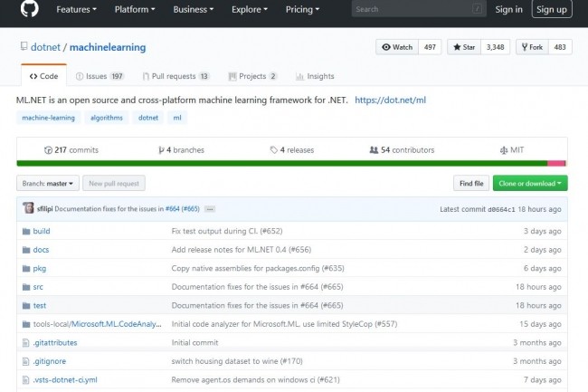The width and height of the screenshot is (588, 392).
Task: Open the Business dropdown menu
Action: (193, 9)
